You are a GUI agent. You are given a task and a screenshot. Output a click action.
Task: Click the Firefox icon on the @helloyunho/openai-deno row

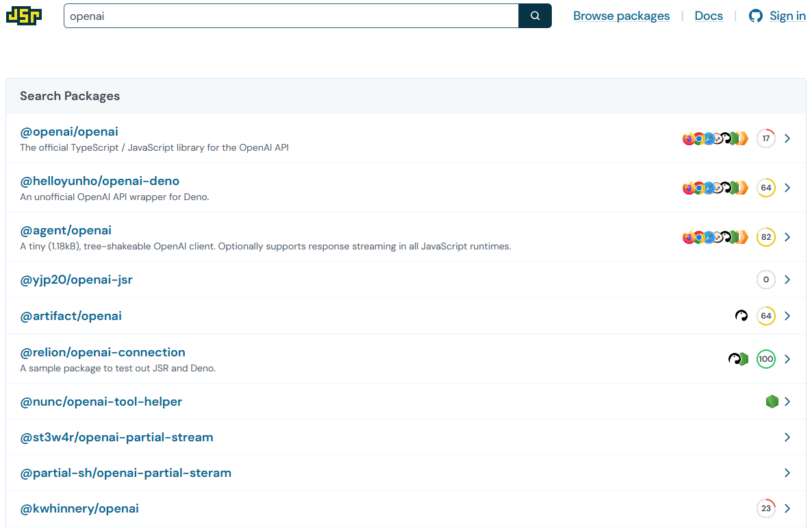click(x=688, y=188)
